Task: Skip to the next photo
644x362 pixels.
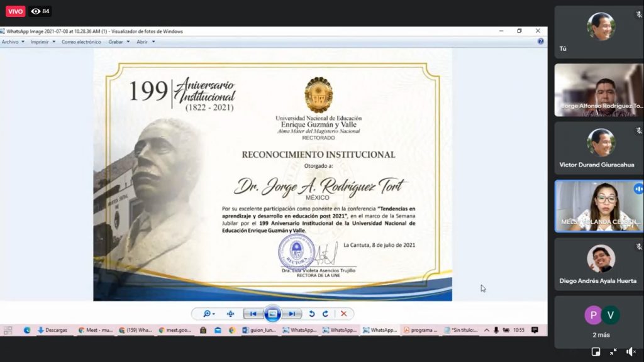Action: (x=292, y=314)
